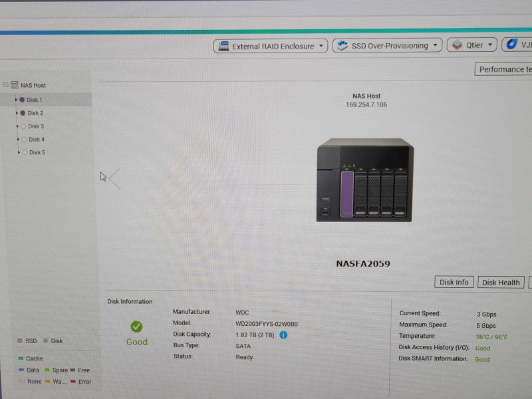532x399 pixels.
Task: Click the Disk legend circle
Action: (45, 340)
